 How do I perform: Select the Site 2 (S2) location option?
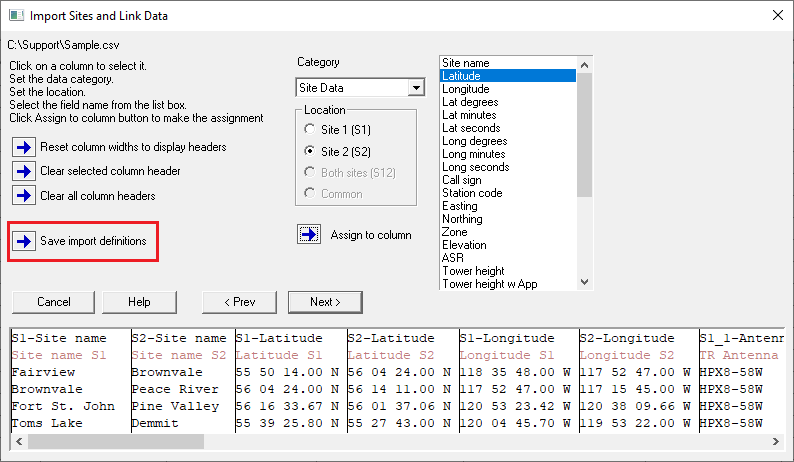(x=310, y=151)
